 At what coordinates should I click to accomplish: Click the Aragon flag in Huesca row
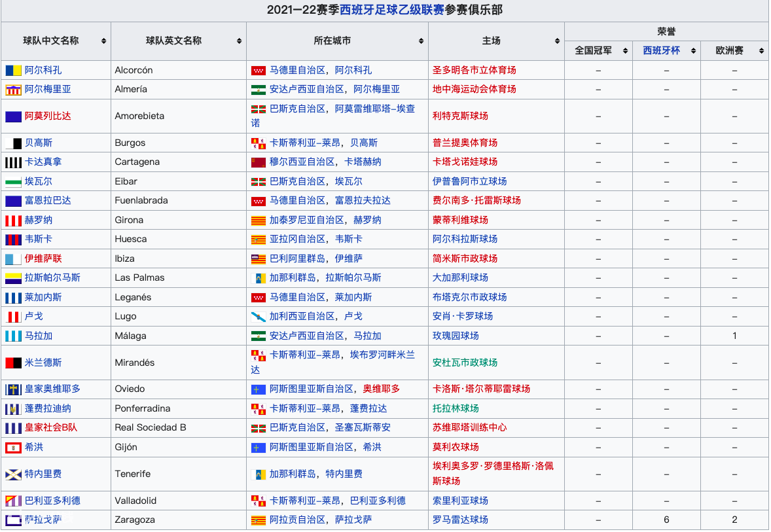259,240
